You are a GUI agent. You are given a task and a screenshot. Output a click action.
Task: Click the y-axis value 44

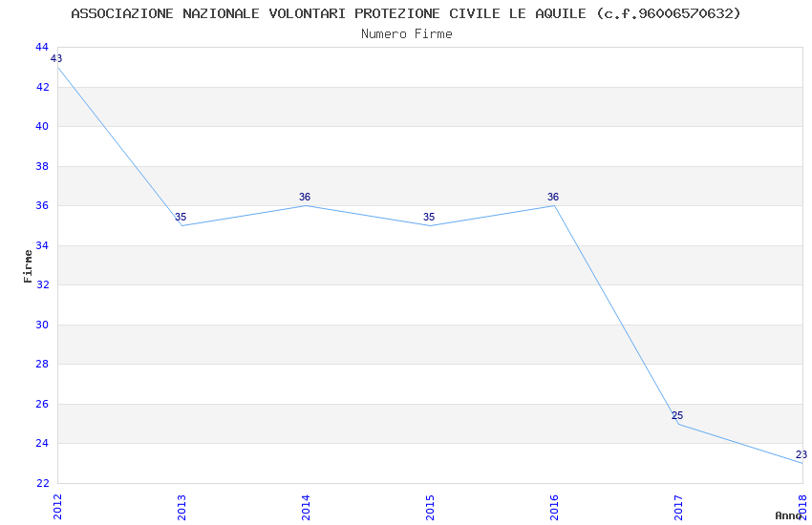[42, 47]
